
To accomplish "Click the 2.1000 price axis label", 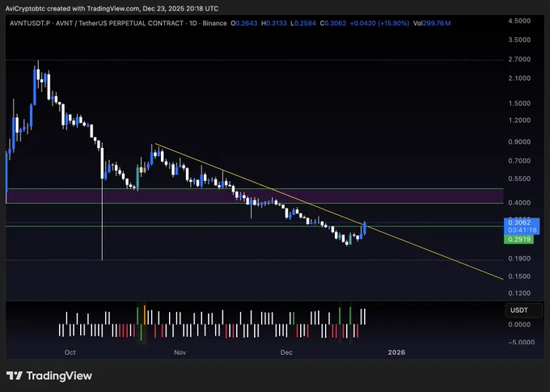I will (x=519, y=78).
